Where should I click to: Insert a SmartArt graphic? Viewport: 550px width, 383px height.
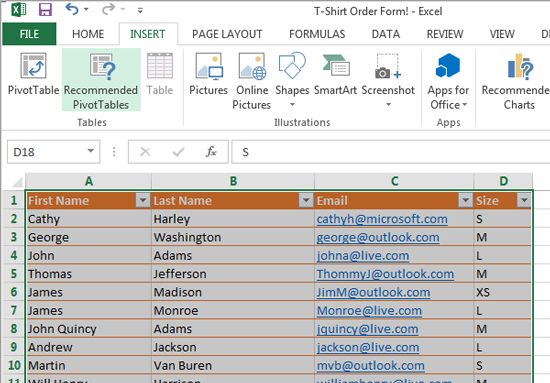point(335,74)
